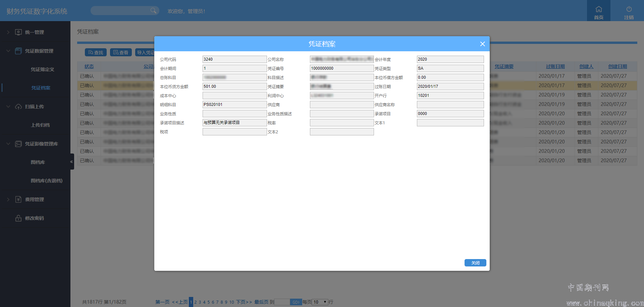
Task: Click the 承诺项目描述 field 与预算无关承诺项目
Action: 234,123
